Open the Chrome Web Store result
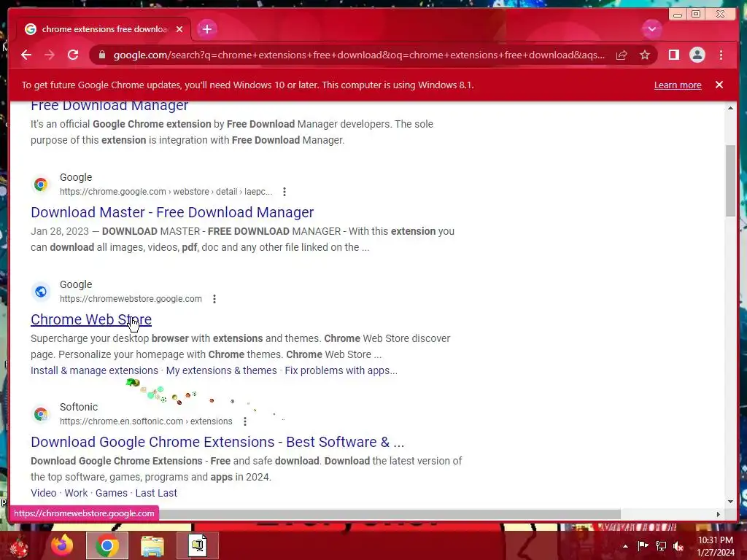Image resolution: width=747 pixels, height=560 pixels. point(91,319)
